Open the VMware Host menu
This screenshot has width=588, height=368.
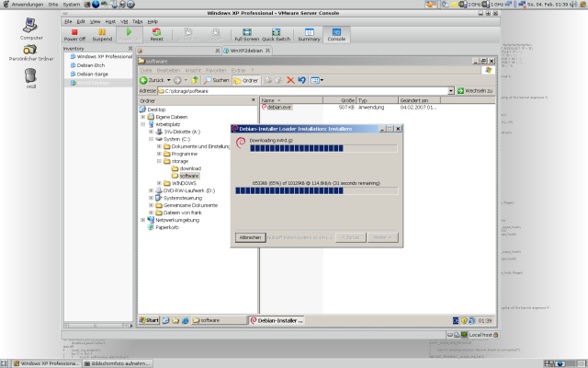coord(110,21)
